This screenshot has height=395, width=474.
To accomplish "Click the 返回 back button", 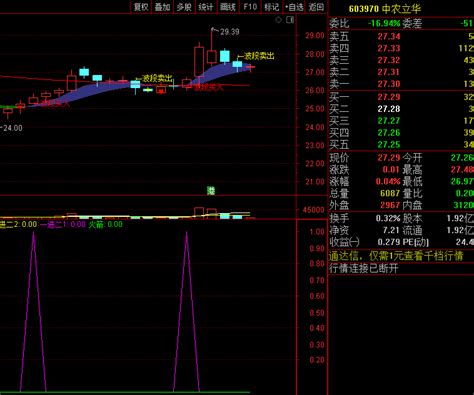I will point(316,7).
